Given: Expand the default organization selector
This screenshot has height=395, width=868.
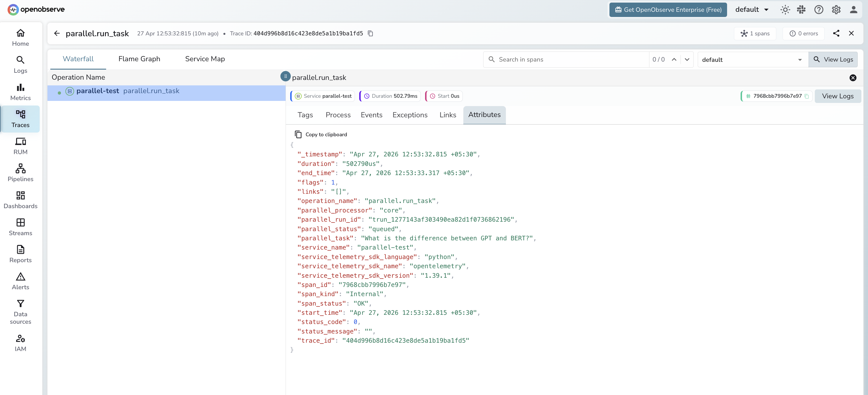Looking at the screenshot, I should [x=752, y=9].
